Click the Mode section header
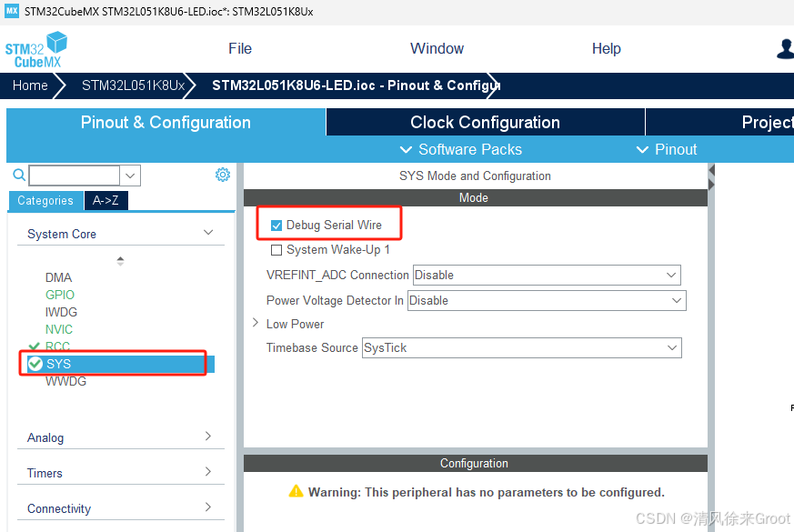Screen dimensions: 794x532 coord(476,198)
